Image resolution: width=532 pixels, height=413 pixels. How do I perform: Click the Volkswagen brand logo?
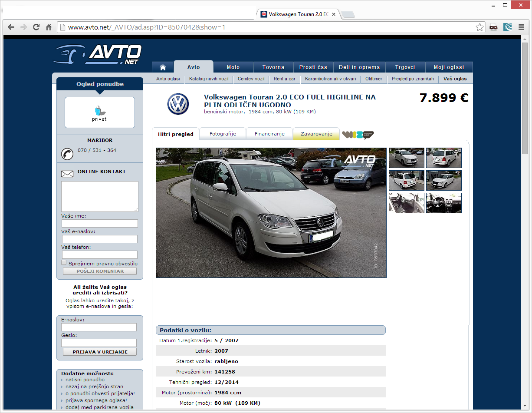point(178,104)
